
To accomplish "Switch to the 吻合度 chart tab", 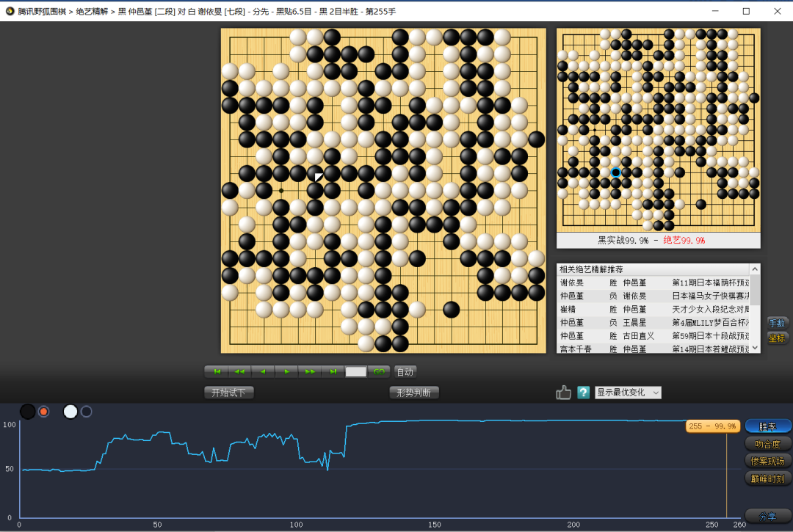I will pyautogui.click(x=768, y=444).
